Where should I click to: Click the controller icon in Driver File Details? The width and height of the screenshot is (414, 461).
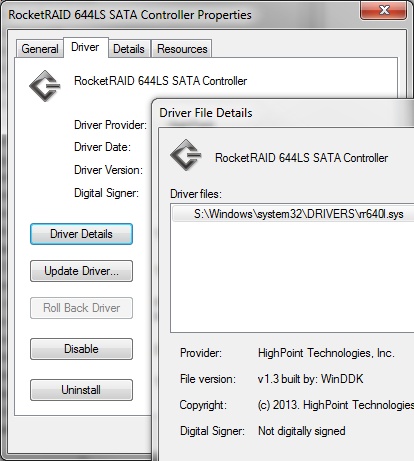point(186,155)
